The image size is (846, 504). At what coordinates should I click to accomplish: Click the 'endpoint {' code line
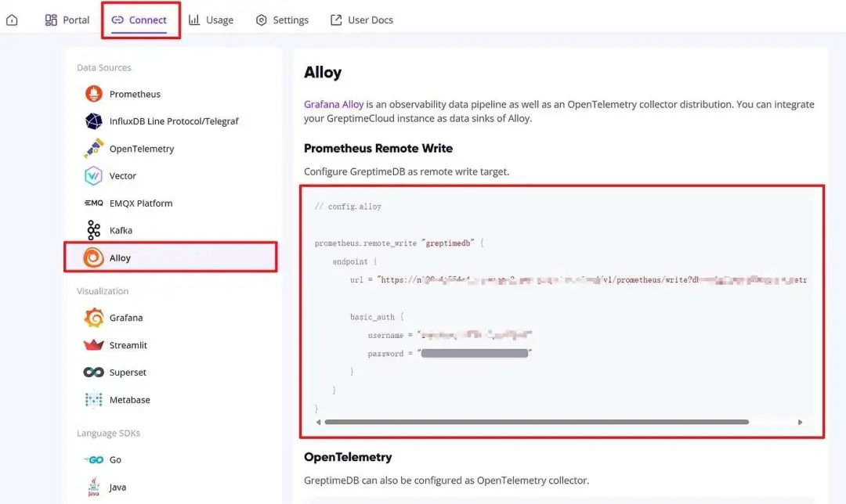[x=355, y=261]
